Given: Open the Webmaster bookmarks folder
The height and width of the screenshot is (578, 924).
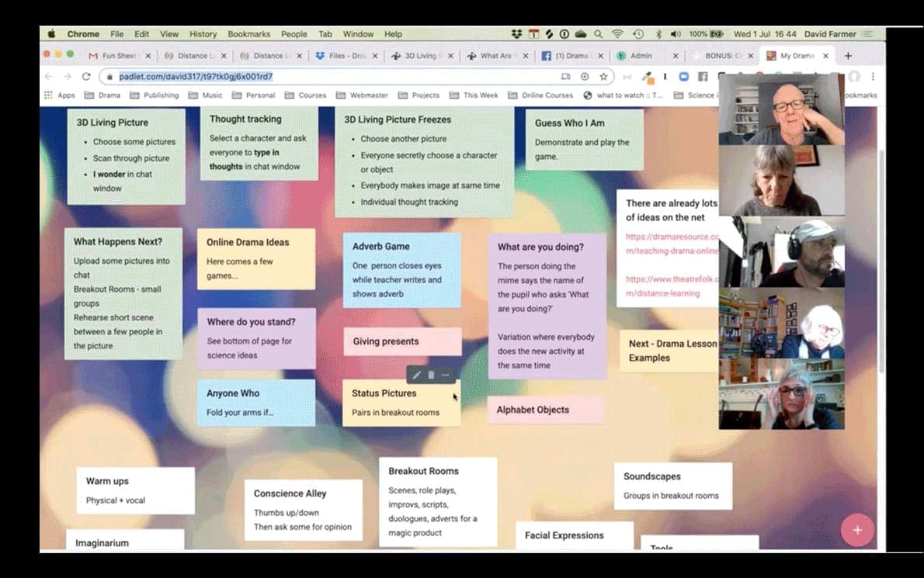Looking at the screenshot, I should click(363, 95).
